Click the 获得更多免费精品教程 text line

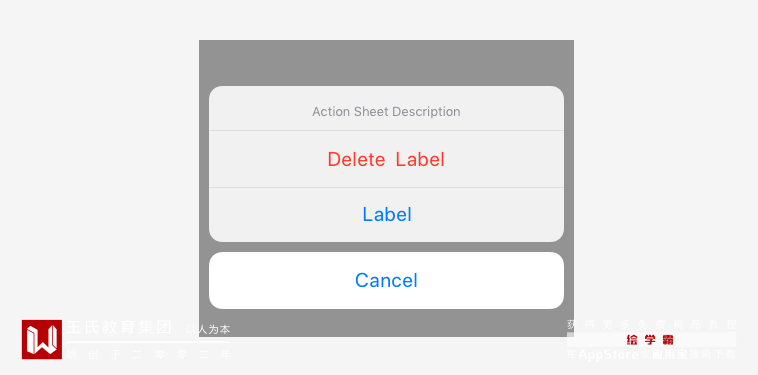click(x=651, y=325)
